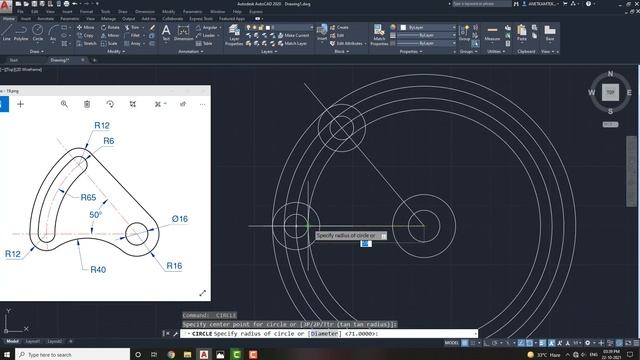Select the Text annotation tool
640x360 pixels.
[166, 32]
